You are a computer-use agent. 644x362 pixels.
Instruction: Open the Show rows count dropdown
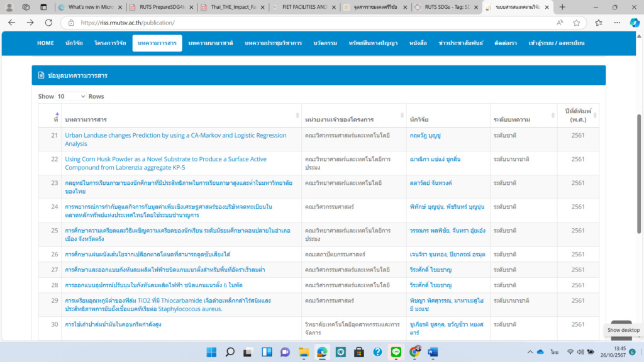[71, 96]
